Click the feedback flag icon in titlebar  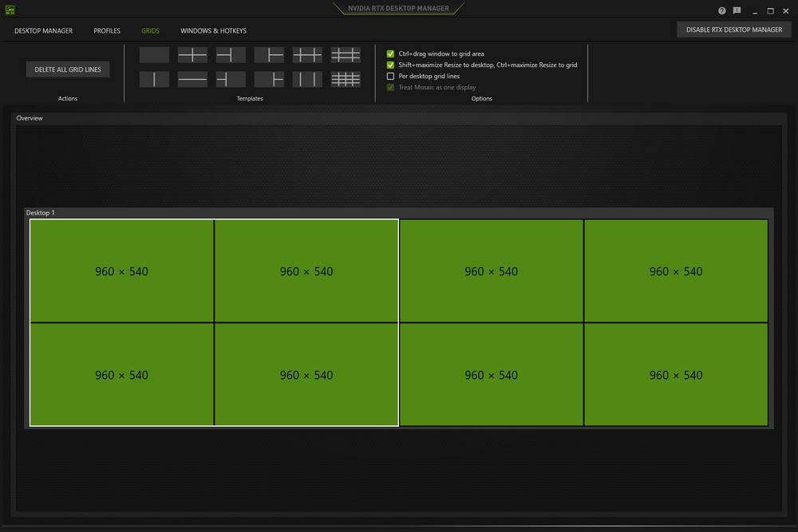(737, 10)
